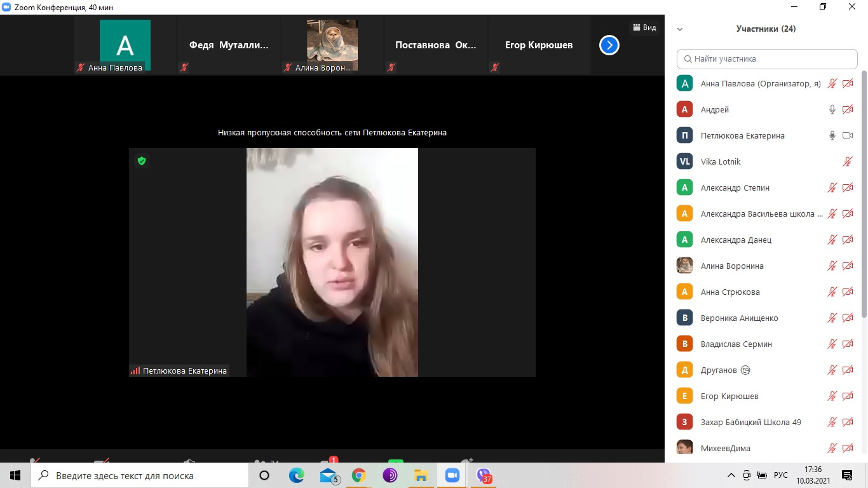The height and width of the screenshot is (488, 868).
Task: Toggle Александр Степин's muted microphone icon
Action: (832, 187)
